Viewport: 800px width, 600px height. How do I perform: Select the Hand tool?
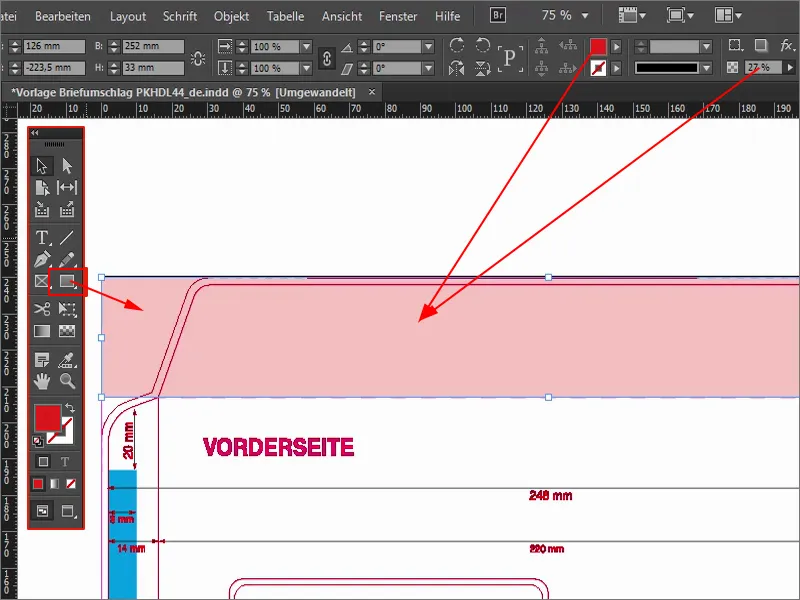click(x=42, y=381)
